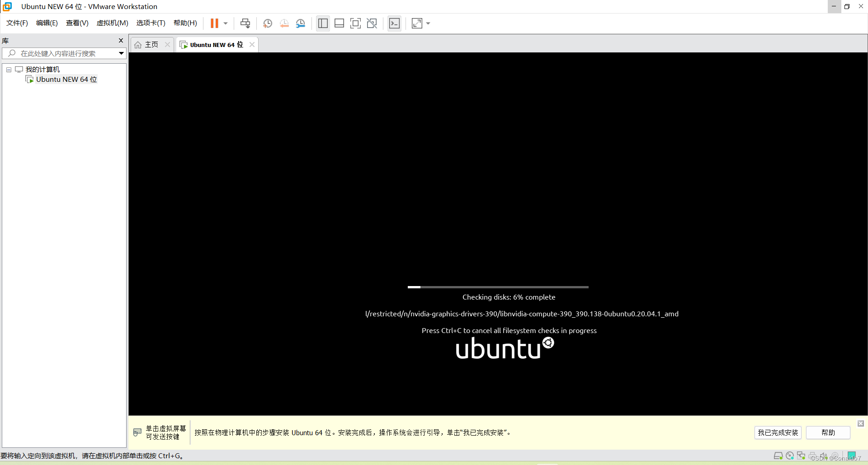This screenshot has width=868, height=465.
Task: Toggle the console view terminal icon
Action: (x=395, y=23)
